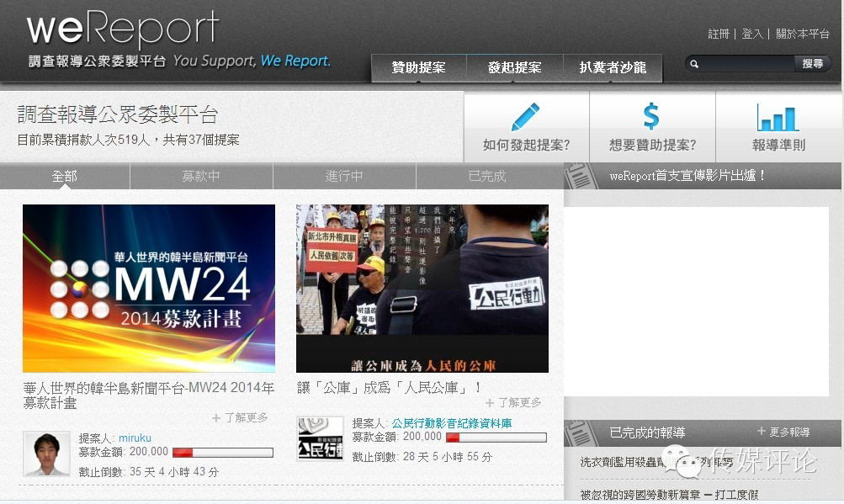Viewport: 844px width, 504px height.
Task: Open the 贊助提案 nav tab
Action: coord(419,68)
